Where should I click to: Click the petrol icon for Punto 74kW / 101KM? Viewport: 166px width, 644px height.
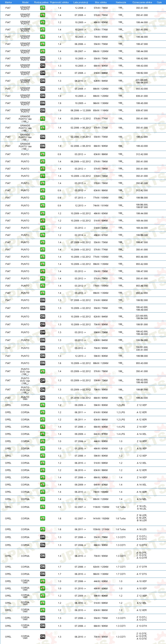coord(43,206)
